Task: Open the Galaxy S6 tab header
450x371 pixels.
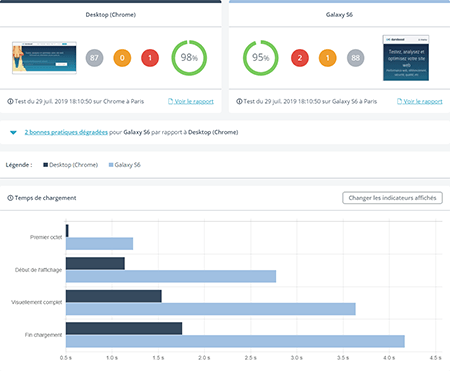Action: pos(339,15)
